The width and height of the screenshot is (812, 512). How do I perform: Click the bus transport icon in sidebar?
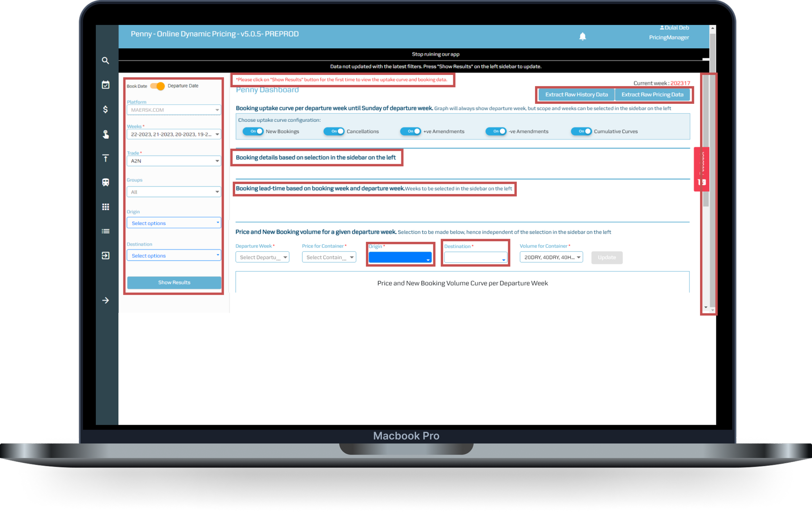[x=106, y=182]
